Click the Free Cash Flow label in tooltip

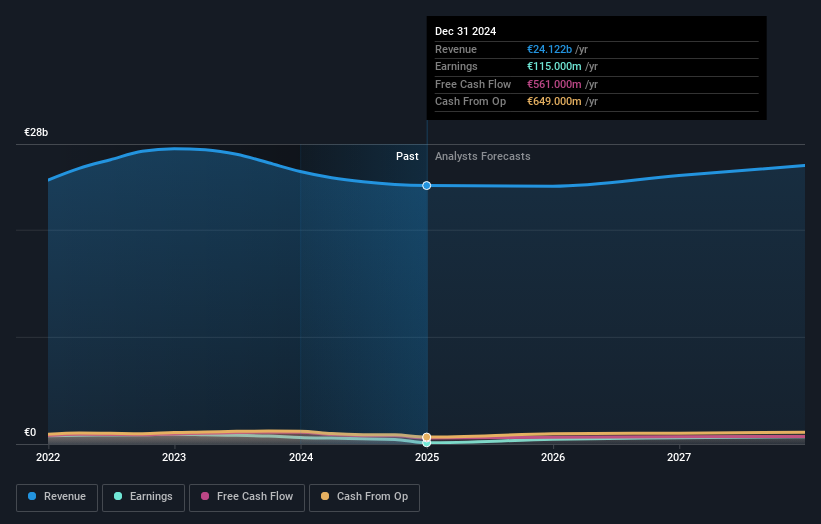pyautogui.click(x=473, y=84)
